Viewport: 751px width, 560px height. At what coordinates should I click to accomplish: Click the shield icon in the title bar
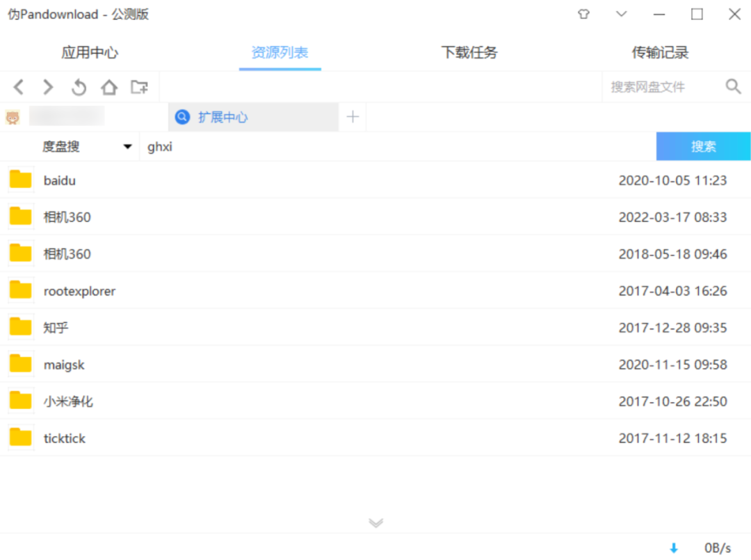tap(583, 14)
